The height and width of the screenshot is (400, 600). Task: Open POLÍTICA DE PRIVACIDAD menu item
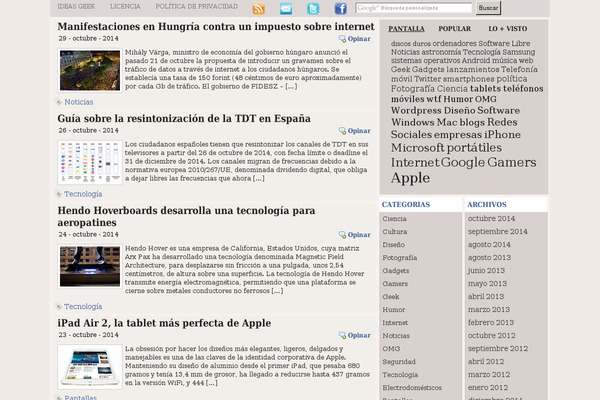(197, 7)
